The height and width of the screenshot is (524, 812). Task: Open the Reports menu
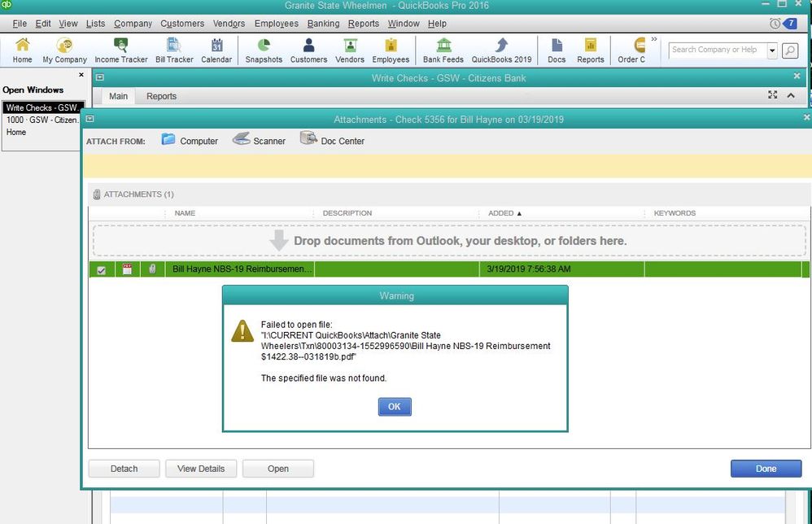(x=364, y=24)
